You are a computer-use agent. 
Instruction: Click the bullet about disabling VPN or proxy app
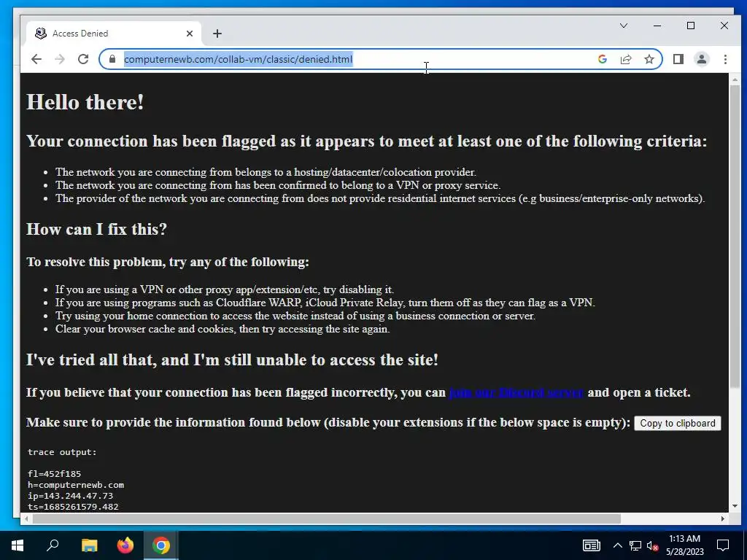[x=225, y=289]
